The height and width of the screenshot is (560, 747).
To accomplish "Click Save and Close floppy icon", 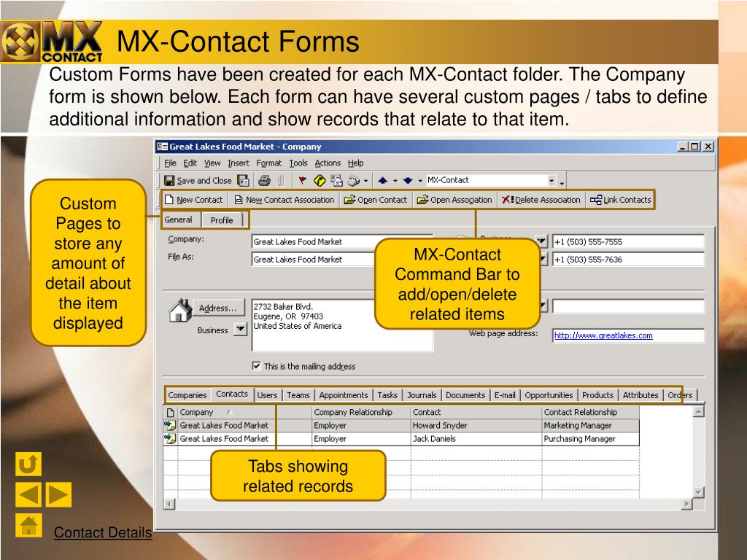I will click(x=169, y=181).
